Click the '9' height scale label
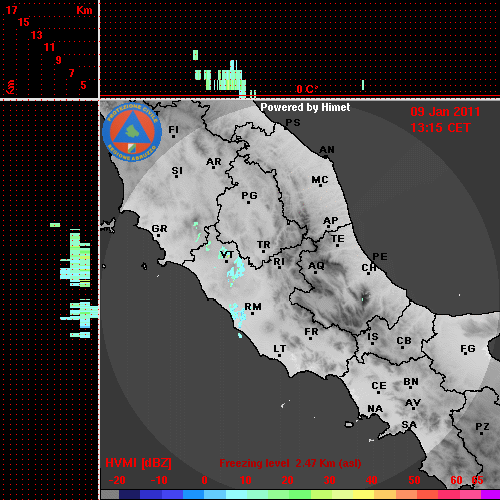The image size is (500, 500). click(59, 60)
